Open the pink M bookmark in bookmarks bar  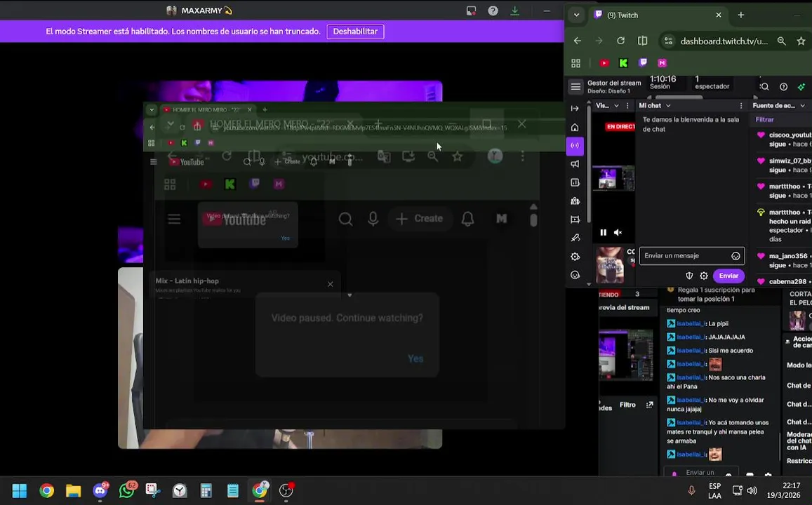[662, 63]
